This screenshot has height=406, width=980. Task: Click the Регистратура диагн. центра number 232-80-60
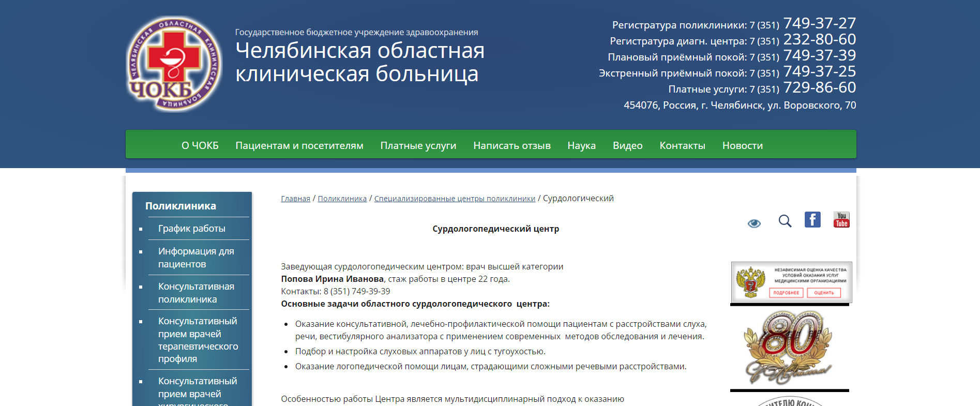point(820,39)
